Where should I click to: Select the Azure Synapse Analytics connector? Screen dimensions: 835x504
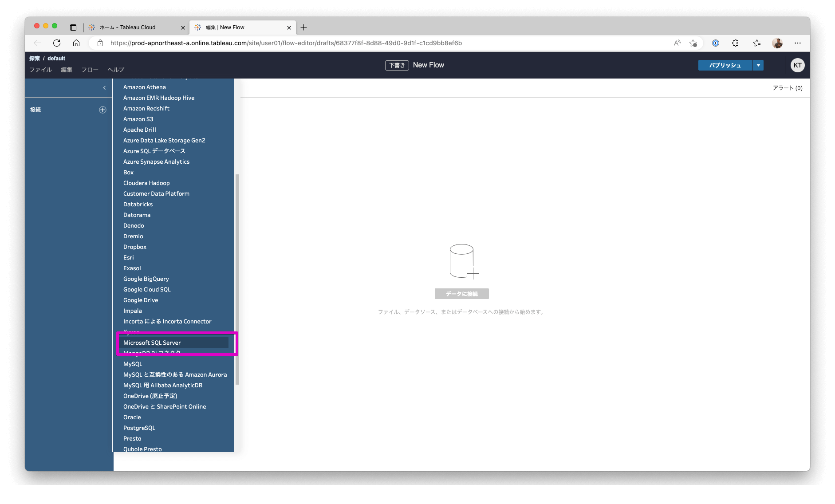[173, 161]
